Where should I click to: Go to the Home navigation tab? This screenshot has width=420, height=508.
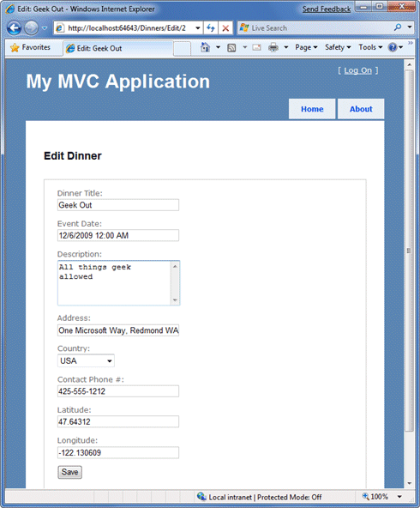(x=312, y=109)
